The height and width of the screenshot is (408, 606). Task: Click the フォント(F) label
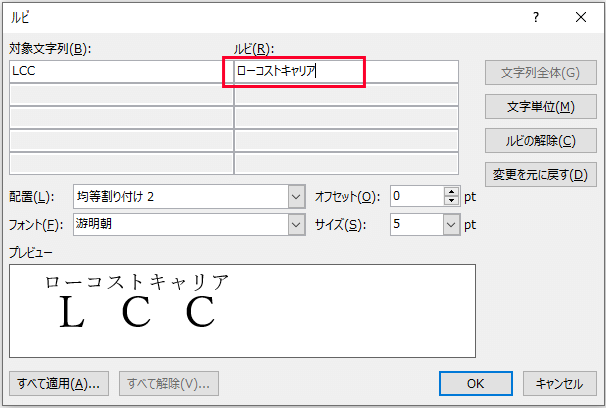pyautogui.click(x=36, y=224)
